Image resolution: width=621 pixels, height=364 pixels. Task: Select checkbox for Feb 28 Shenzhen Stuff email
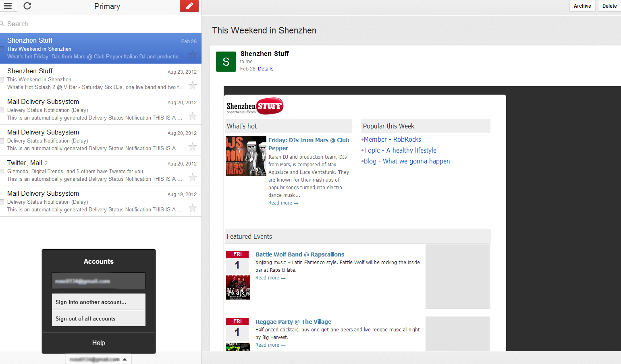coord(2,49)
